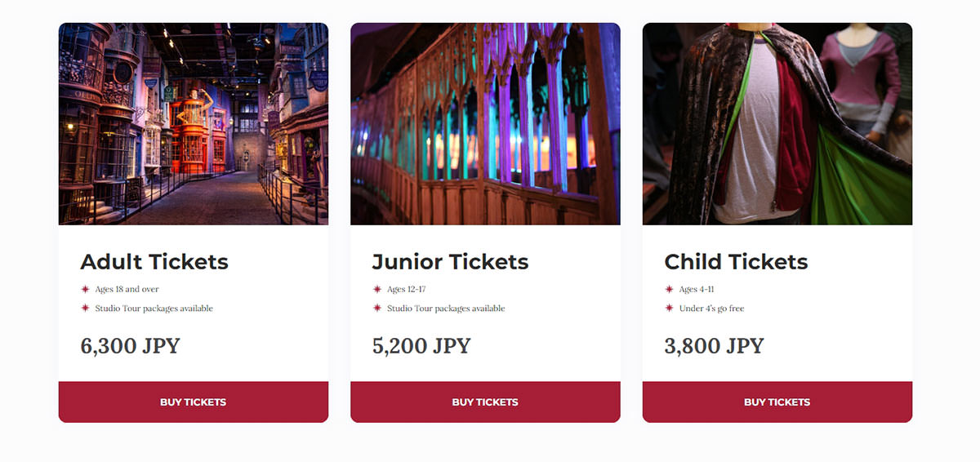The image size is (980, 462).
Task: Open the colorful arched windows photo
Action: click(485, 124)
